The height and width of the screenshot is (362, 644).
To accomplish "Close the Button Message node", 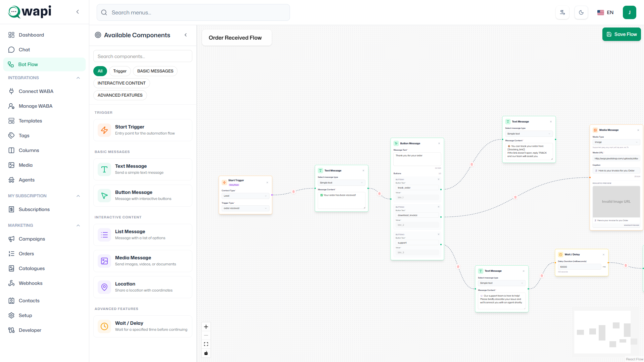I will tap(439, 144).
